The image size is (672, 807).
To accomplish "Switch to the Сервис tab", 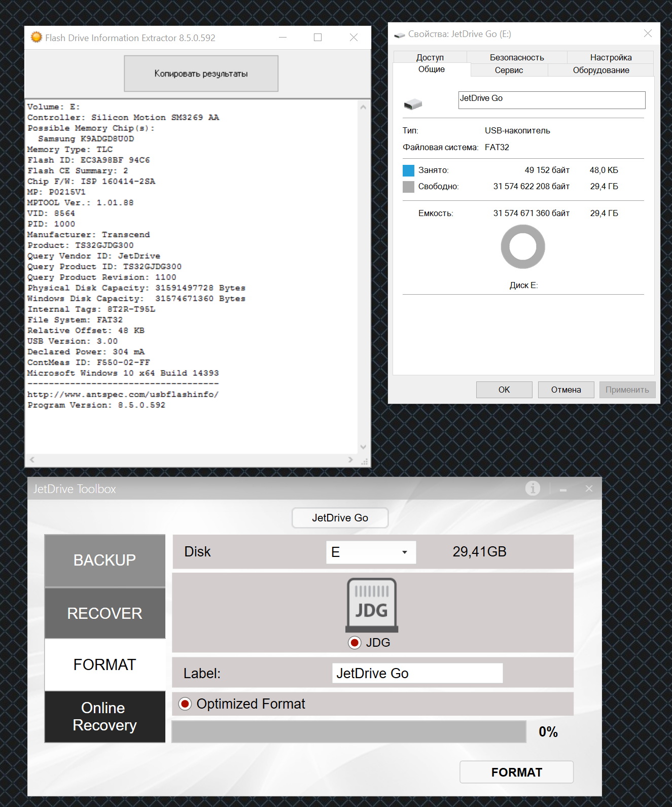I will click(x=509, y=70).
